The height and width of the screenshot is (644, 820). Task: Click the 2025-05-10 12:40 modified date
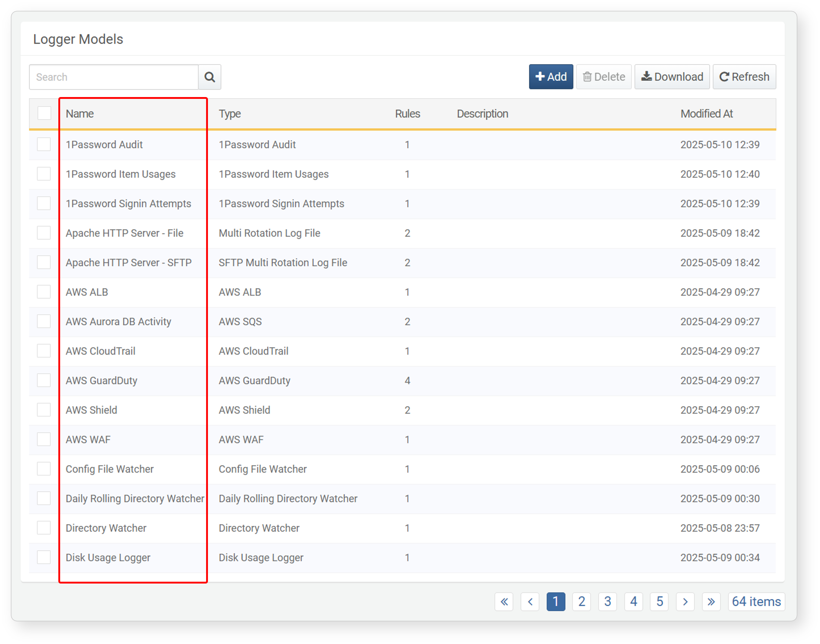click(720, 174)
